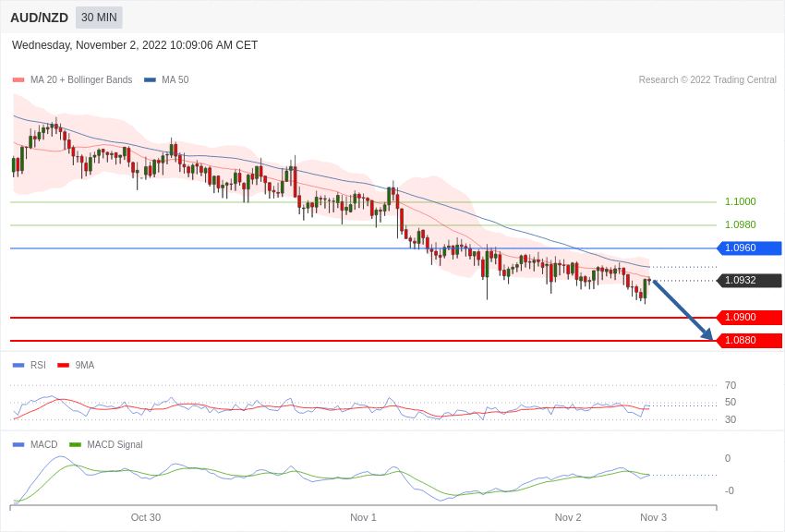Click the blue 1.0960 pivot price tag
785x532 pixels.
click(750, 248)
